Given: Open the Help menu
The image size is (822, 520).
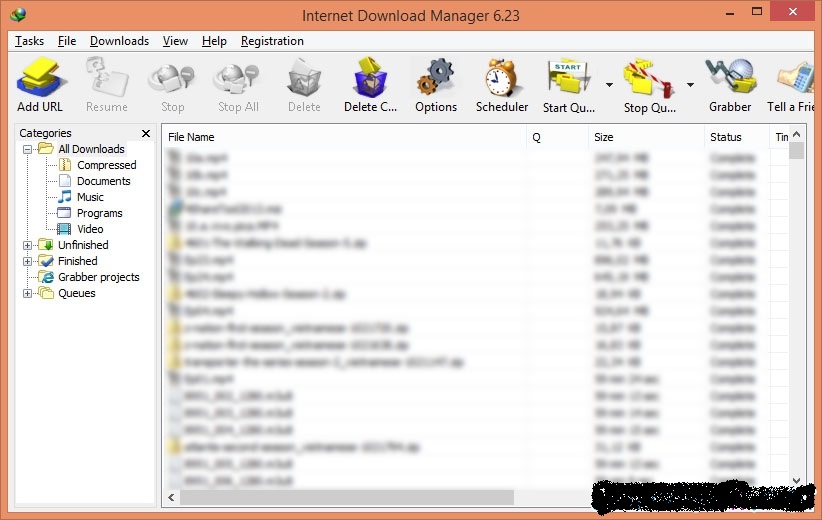Looking at the screenshot, I should point(214,41).
